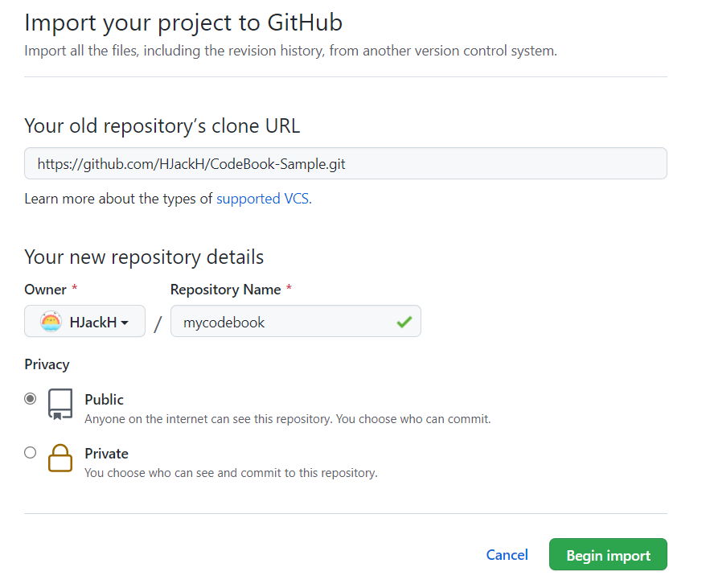Click the Private label text
This screenshot has height=588, width=706.
[106, 454]
